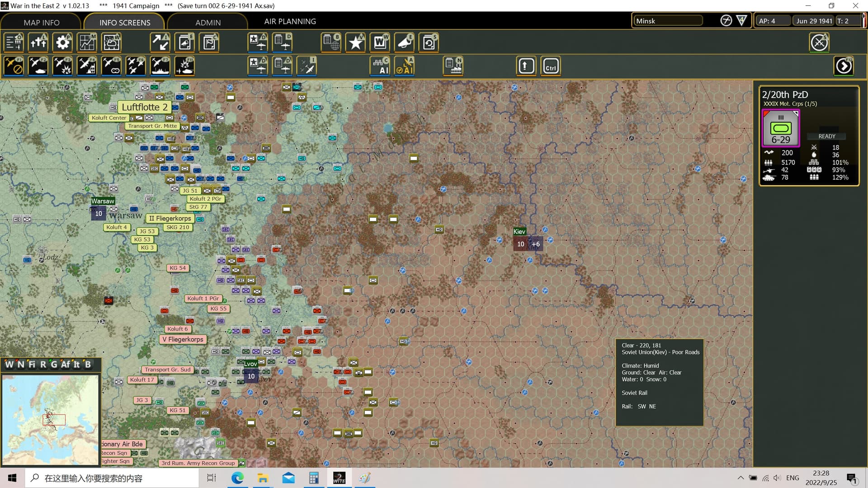Open the Metrics chart screen (M icon)
The image size is (868, 488).
[x=87, y=42]
